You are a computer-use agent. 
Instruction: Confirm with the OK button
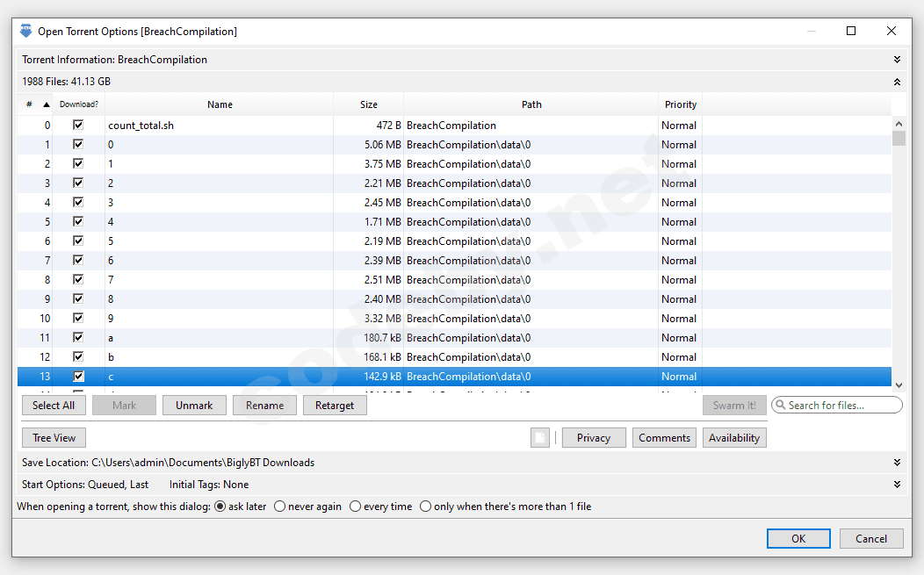(798, 538)
